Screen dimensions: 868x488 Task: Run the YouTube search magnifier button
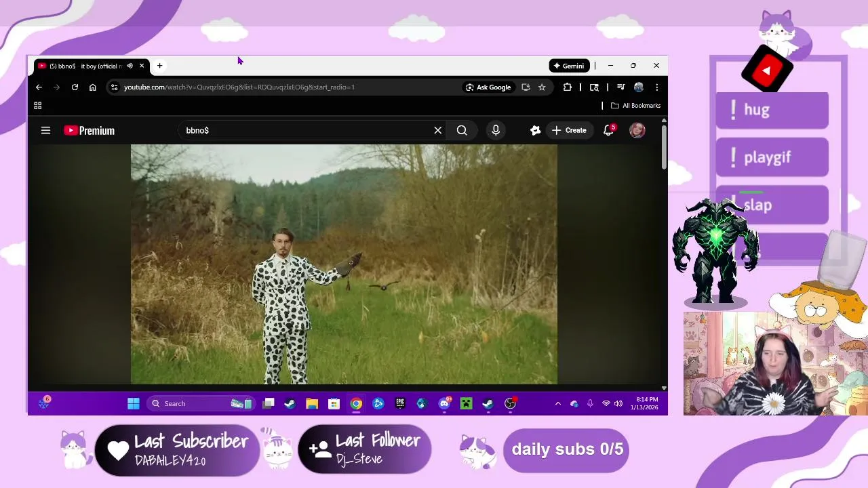pos(462,130)
